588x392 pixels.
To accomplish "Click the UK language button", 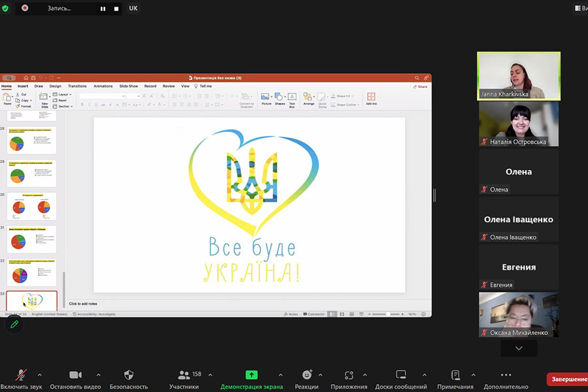I will point(133,8).
